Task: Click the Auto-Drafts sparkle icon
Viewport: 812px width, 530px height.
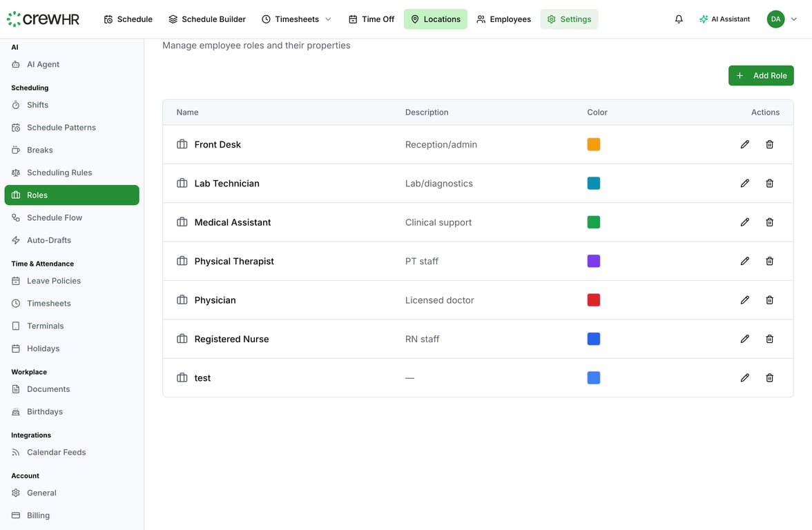Action: (15, 239)
